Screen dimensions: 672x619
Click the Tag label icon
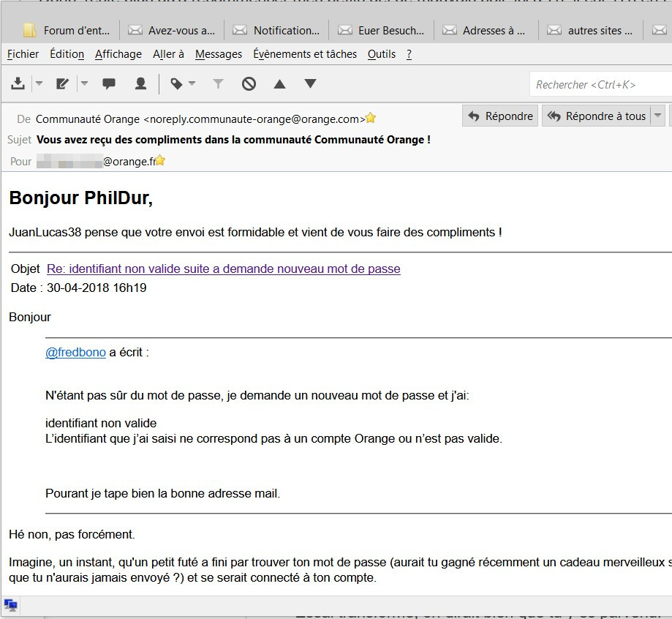pos(176,84)
